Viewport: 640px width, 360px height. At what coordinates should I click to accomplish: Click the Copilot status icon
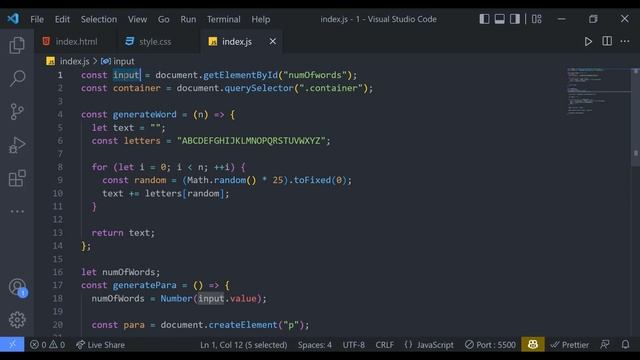coord(533,344)
